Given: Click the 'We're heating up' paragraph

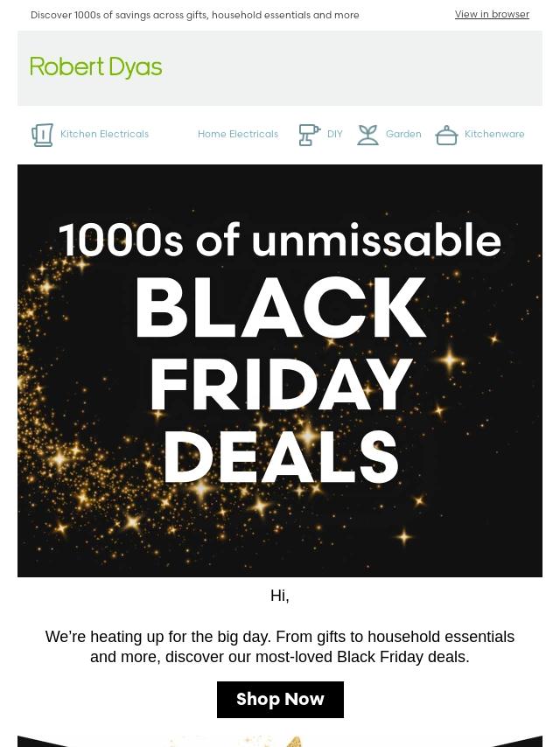Looking at the screenshot, I should pos(280,646).
